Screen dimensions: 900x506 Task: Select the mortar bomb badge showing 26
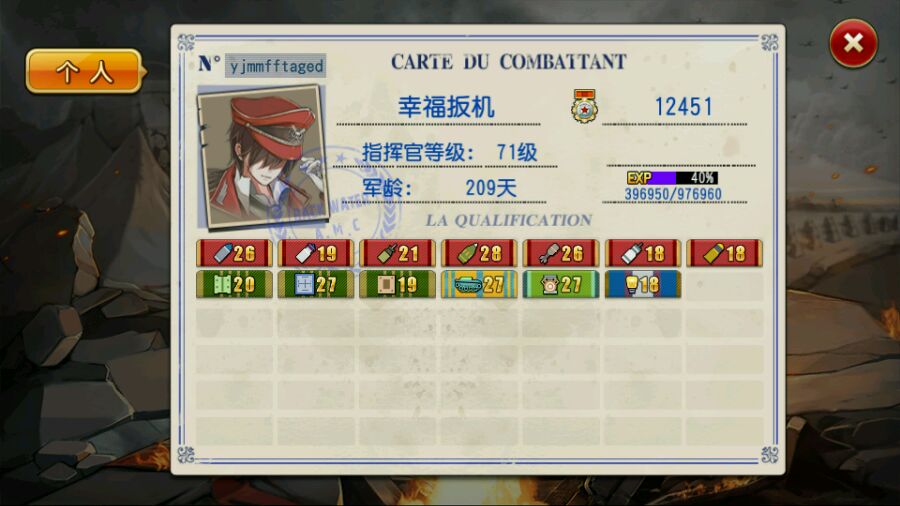(561, 253)
